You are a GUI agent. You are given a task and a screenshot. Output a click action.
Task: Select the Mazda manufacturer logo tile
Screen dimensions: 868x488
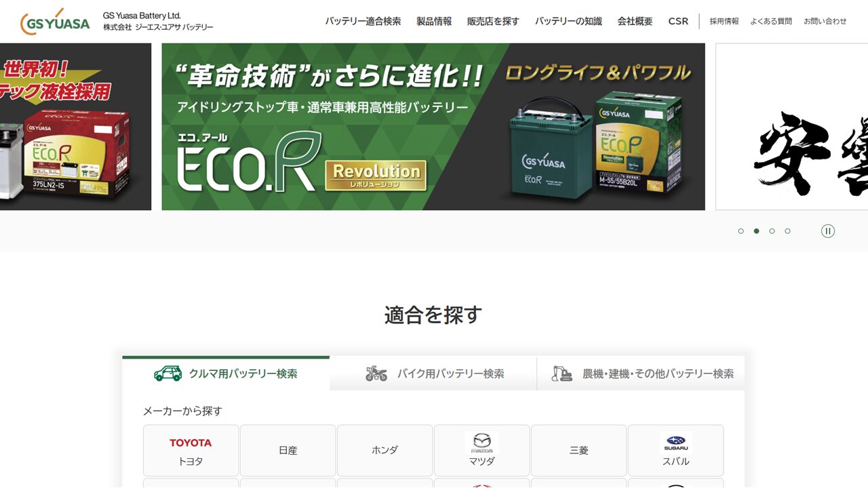tap(481, 451)
